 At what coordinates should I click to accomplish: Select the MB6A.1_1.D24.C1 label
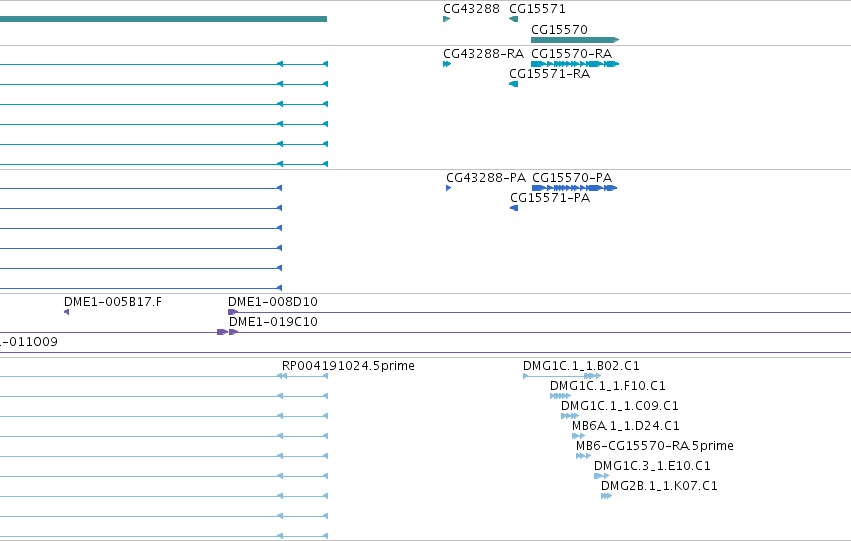pos(625,426)
